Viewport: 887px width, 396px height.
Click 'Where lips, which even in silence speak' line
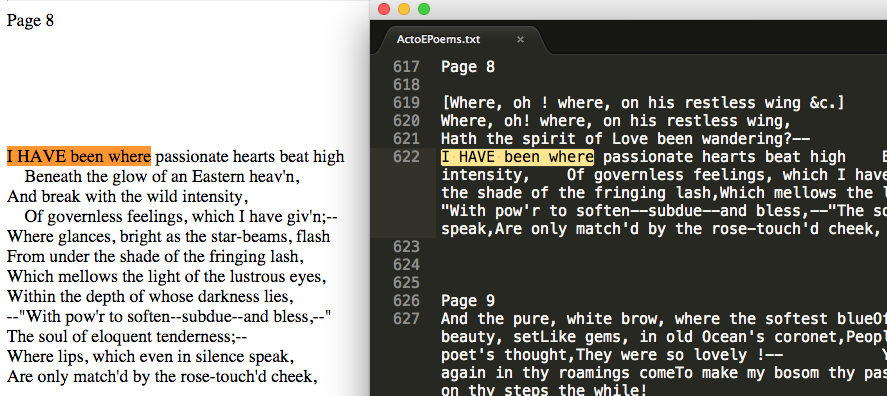click(x=150, y=358)
